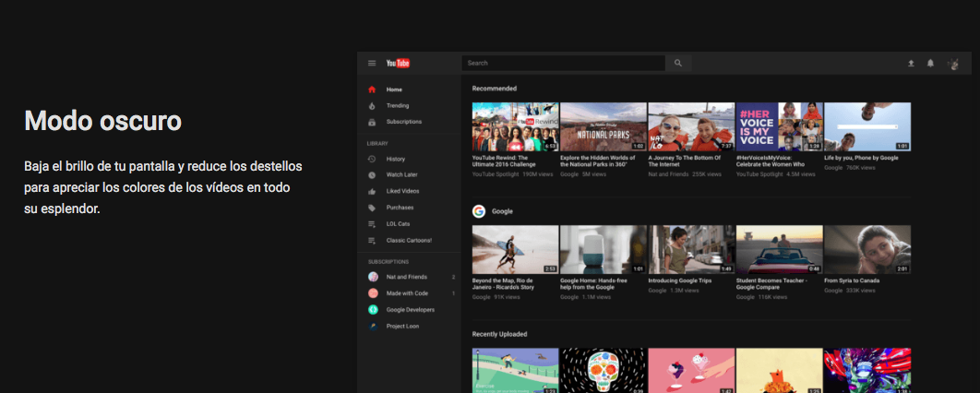Screen dimensions: 980x393
Task: Click the Google Developers channel avatar
Action: pyautogui.click(x=373, y=309)
